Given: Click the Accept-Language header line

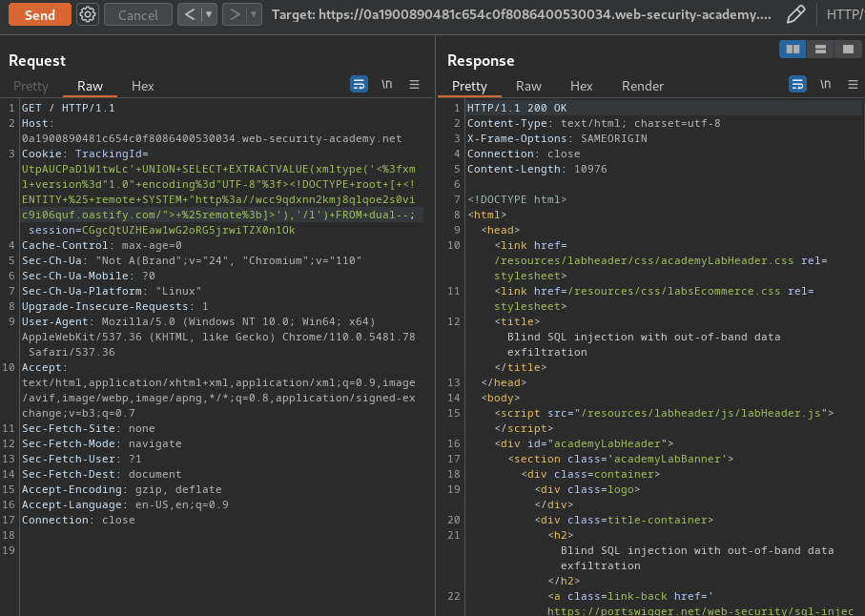Looking at the screenshot, I should [125, 504].
